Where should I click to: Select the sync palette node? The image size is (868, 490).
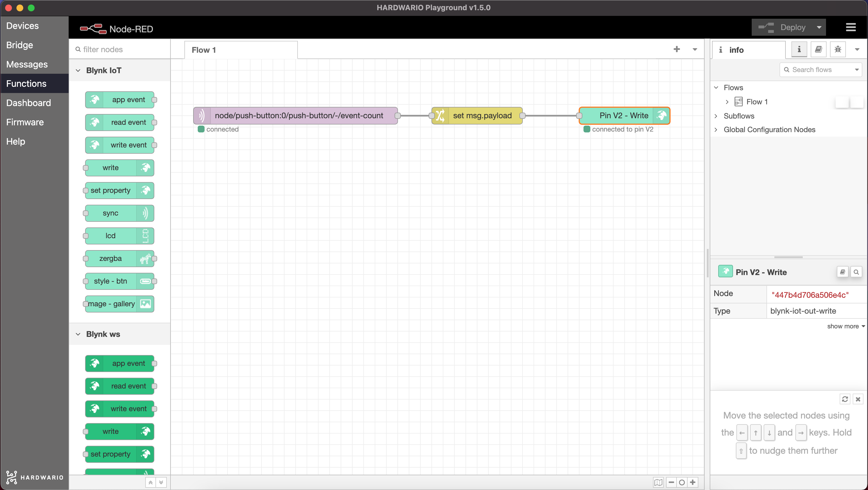pyautogui.click(x=120, y=213)
